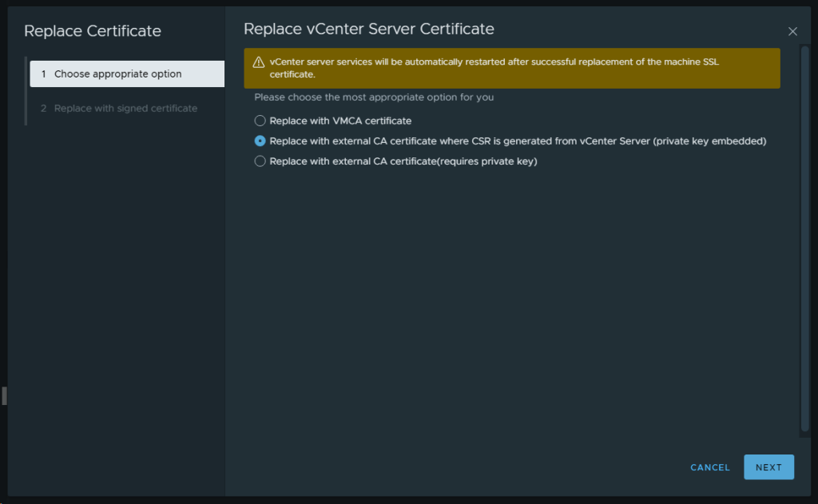Click the step number 1 in the wizard sidebar

(x=44, y=73)
